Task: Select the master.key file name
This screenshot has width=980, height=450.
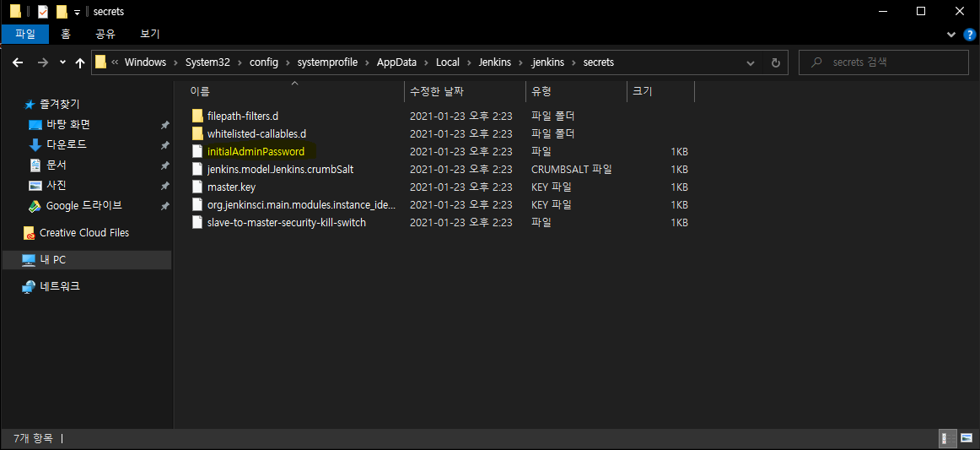Action: (x=231, y=187)
